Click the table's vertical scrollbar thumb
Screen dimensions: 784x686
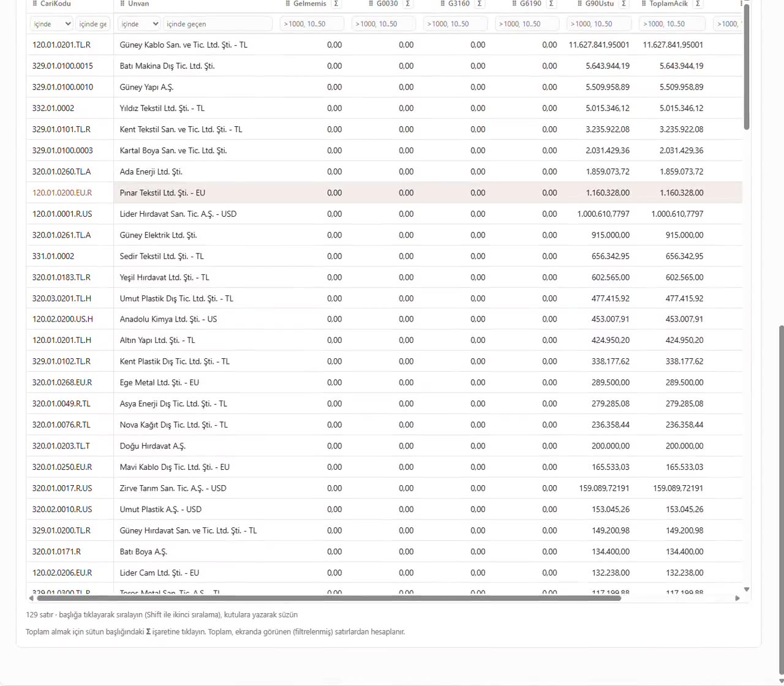(x=747, y=67)
